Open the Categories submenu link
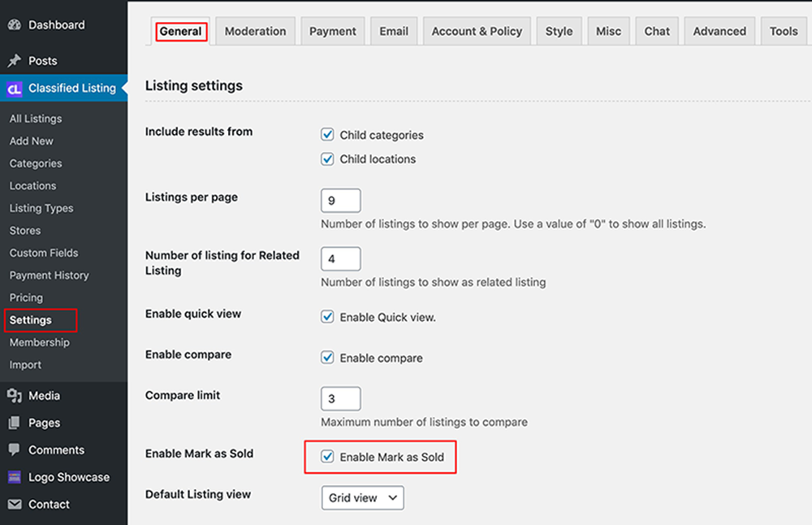 35,163
